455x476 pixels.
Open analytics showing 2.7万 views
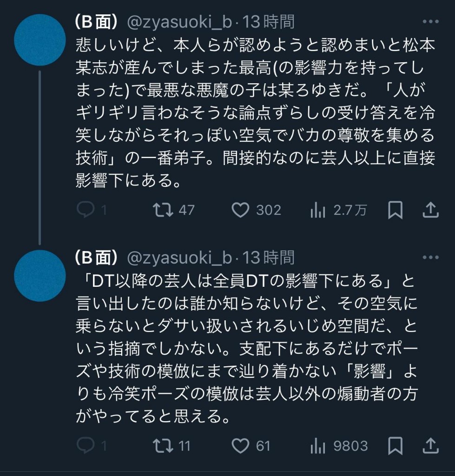(318, 210)
